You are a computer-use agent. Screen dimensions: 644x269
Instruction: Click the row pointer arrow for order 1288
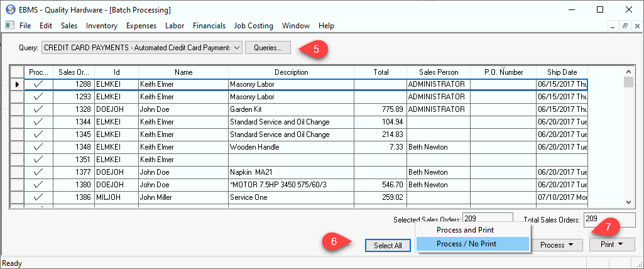[x=17, y=84]
